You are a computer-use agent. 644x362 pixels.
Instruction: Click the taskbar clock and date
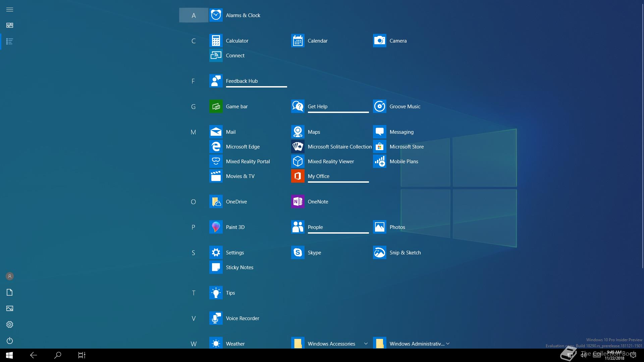614,355
